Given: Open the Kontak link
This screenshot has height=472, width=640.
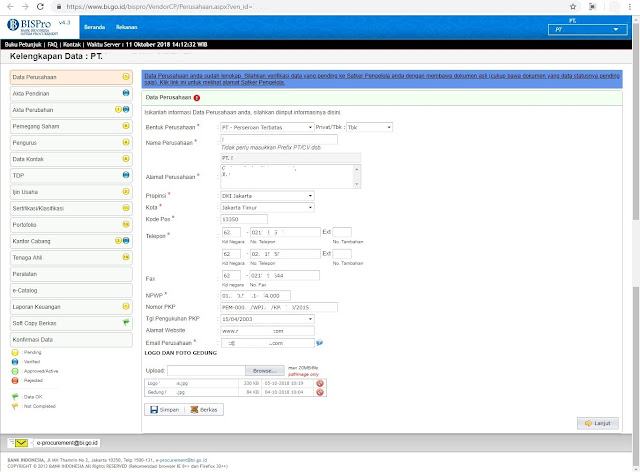Looking at the screenshot, I should (72, 45).
